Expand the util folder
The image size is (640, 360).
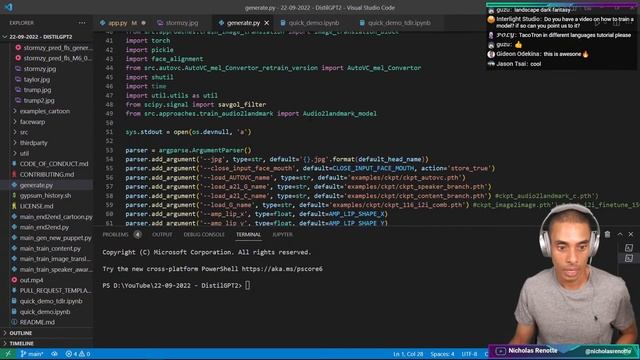[x=24, y=153]
